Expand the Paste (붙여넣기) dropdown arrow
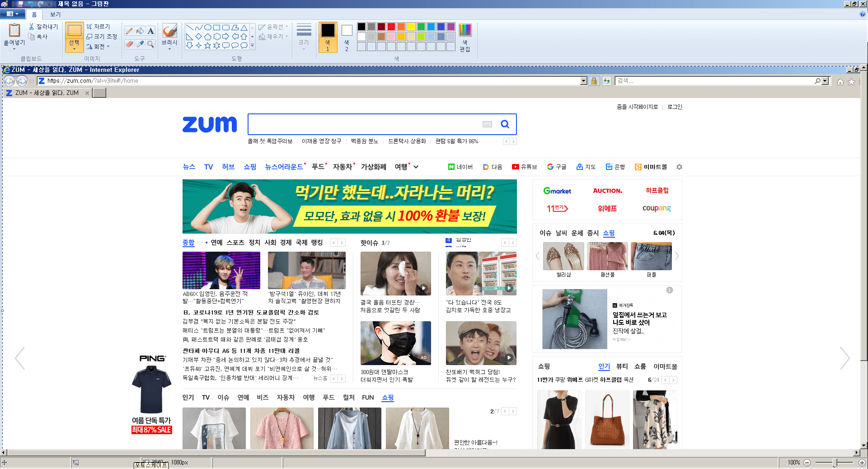This screenshot has width=868, height=469. [14, 49]
